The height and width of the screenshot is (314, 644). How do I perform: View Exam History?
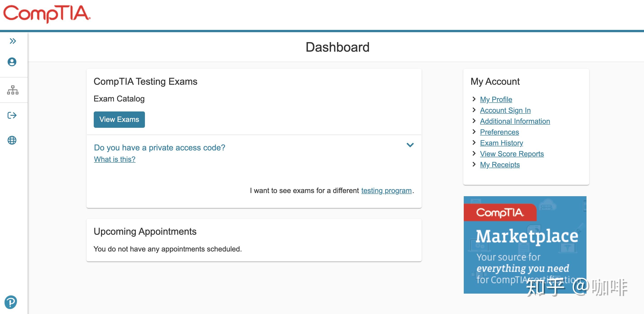(x=502, y=143)
